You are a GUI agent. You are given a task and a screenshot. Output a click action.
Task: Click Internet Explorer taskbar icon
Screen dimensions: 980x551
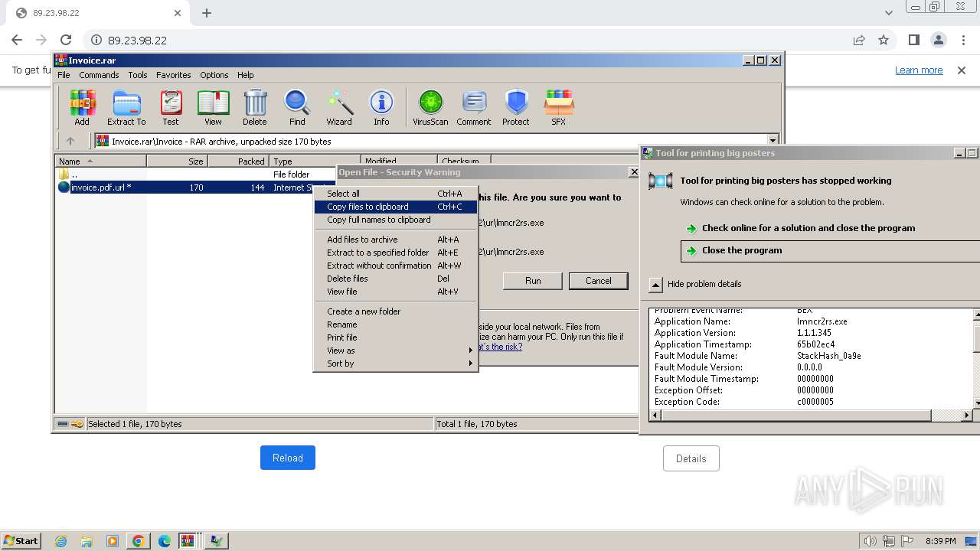click(x=60, y=541)
